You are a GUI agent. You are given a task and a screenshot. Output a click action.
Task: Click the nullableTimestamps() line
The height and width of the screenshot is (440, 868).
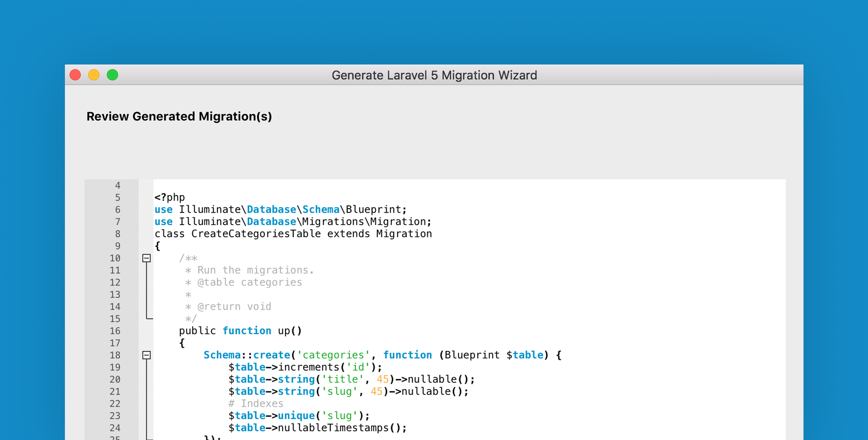tap(317, 427)
